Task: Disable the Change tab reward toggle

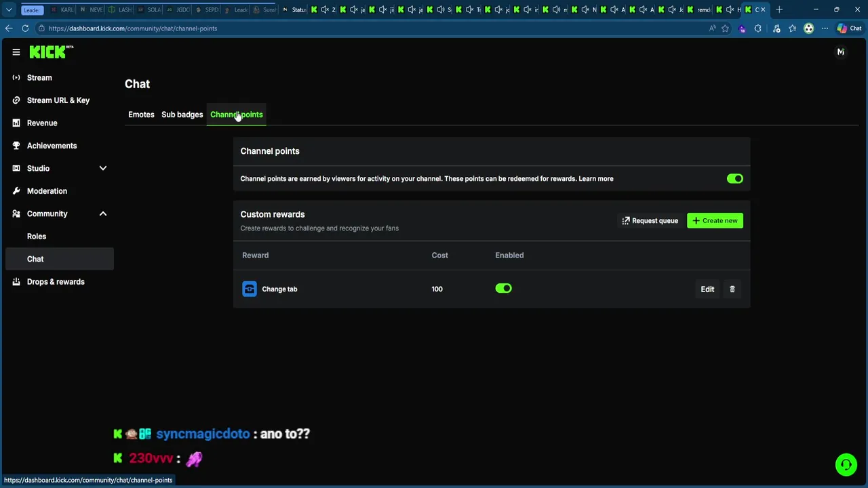Action: [503, 289]
